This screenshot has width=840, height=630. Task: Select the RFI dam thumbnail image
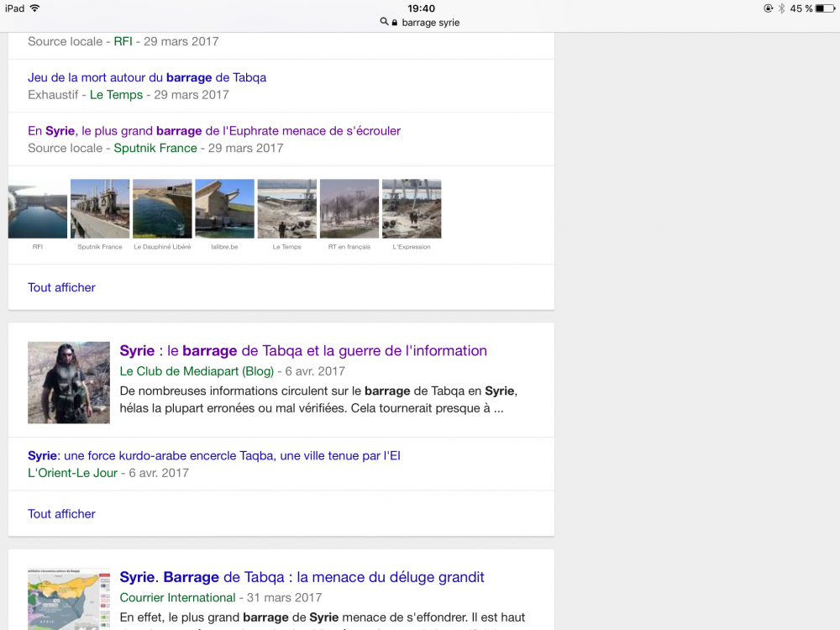coord(38,209)
